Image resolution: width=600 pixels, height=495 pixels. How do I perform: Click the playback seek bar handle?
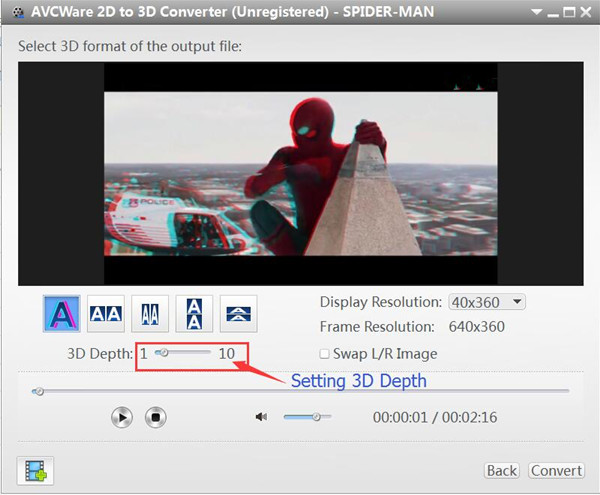pos(39,391)
